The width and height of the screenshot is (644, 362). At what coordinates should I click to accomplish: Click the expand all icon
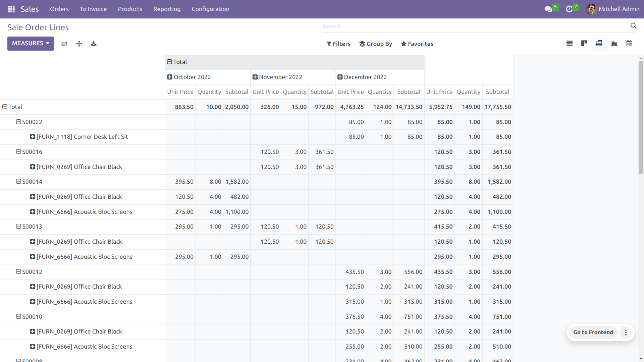(79, 44)
